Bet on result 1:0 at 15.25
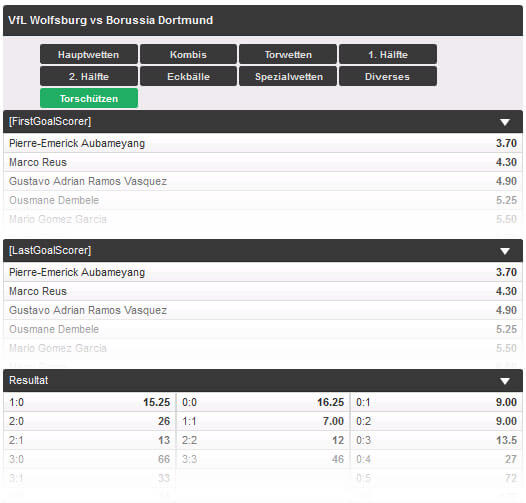526x503 pixels. (90, 402)
